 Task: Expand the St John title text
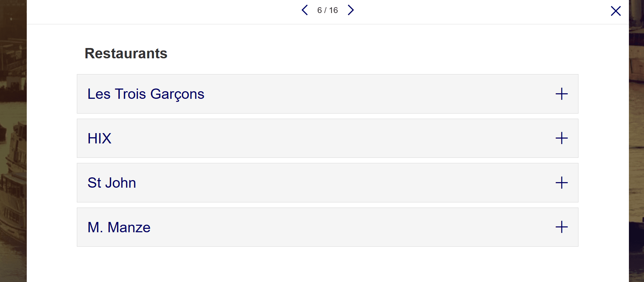pyautogui.click(x=112, y=183)
